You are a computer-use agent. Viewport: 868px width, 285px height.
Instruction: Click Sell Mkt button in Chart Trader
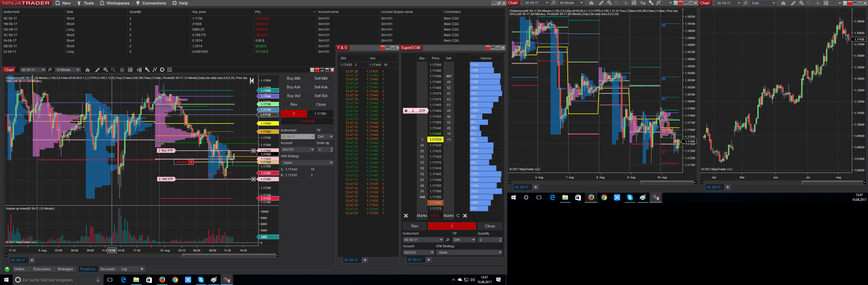(x=321, y=78)
